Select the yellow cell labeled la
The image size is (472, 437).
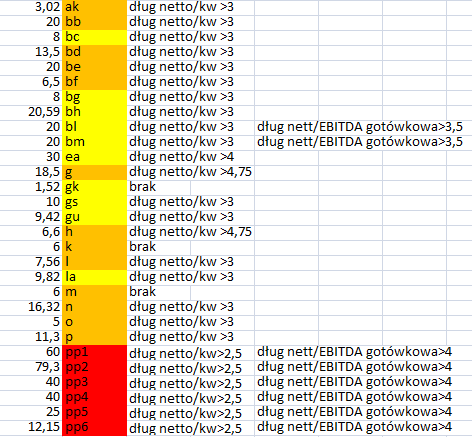click(94, 277)
